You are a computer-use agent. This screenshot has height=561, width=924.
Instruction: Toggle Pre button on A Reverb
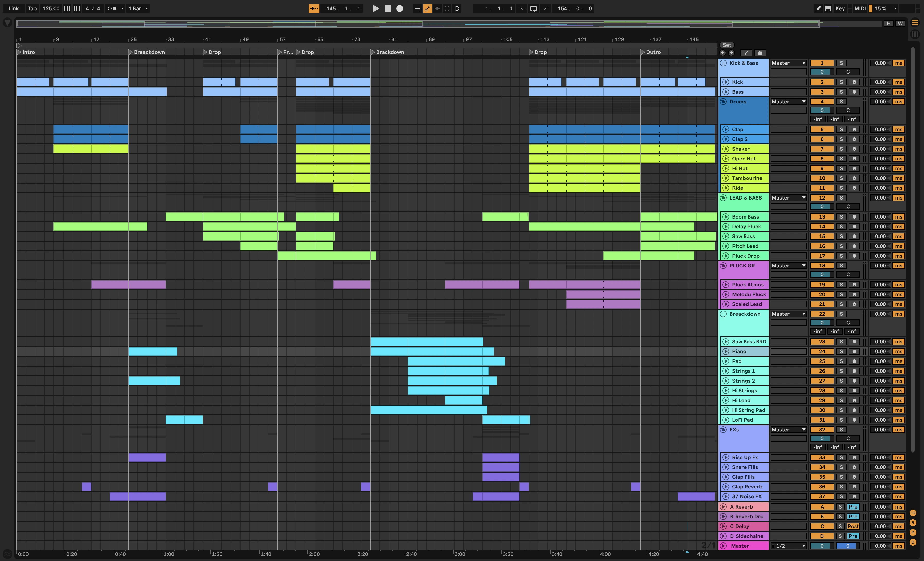pos(853,507)
